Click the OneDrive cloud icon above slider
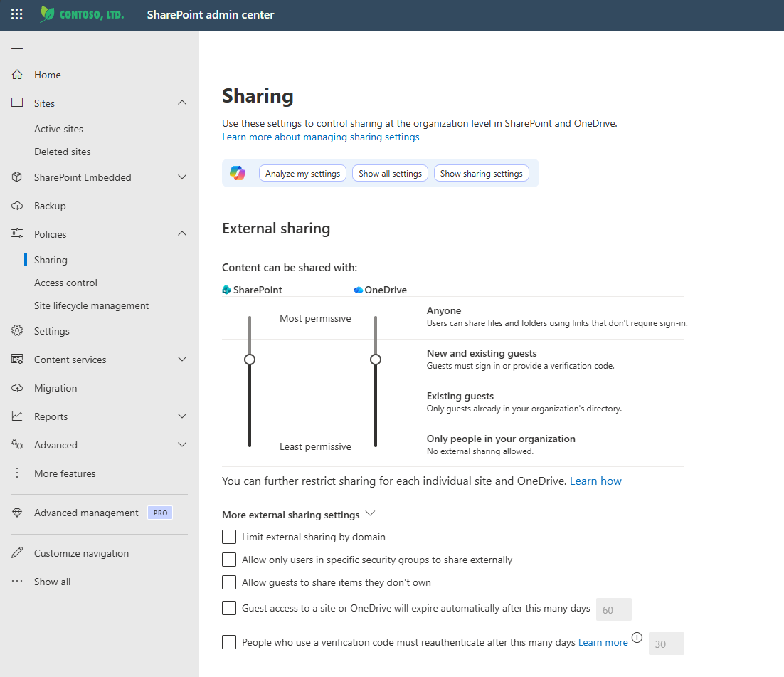 click(x=358, y=290)
